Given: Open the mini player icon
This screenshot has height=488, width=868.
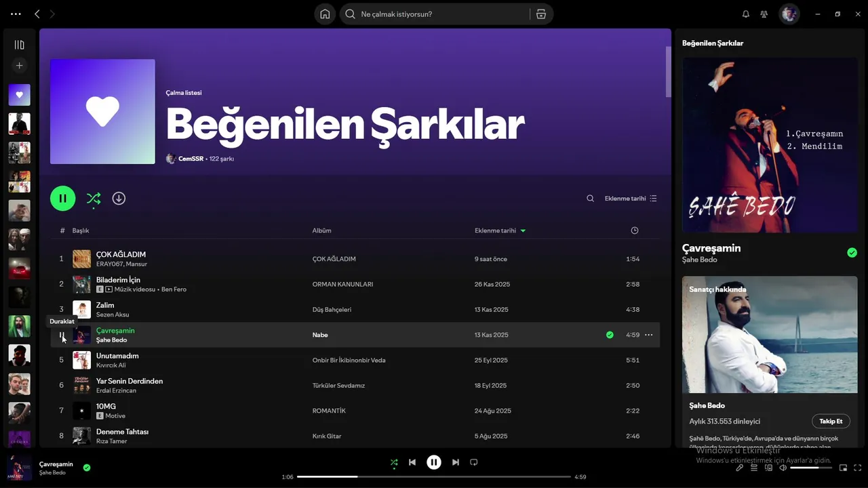Looking at the screenshot, I should [844, 468].
